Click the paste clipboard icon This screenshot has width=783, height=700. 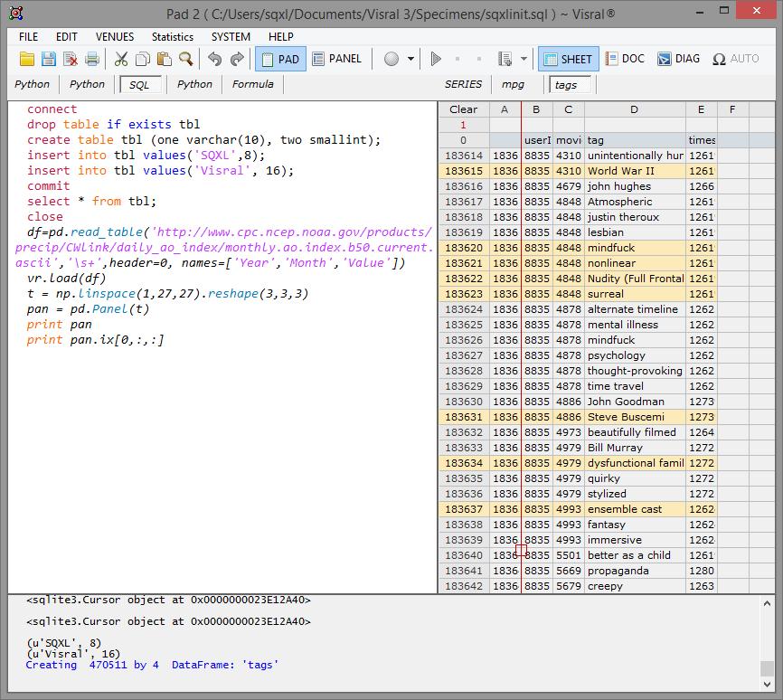click(165, 59)
